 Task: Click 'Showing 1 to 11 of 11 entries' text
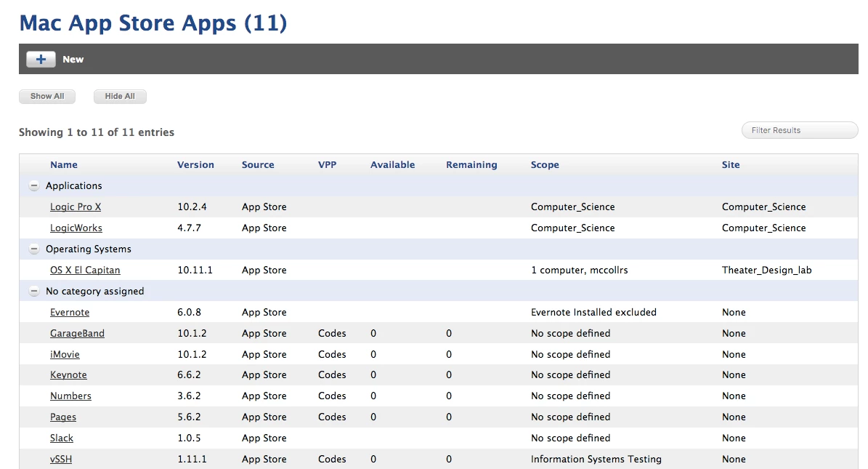97,132
